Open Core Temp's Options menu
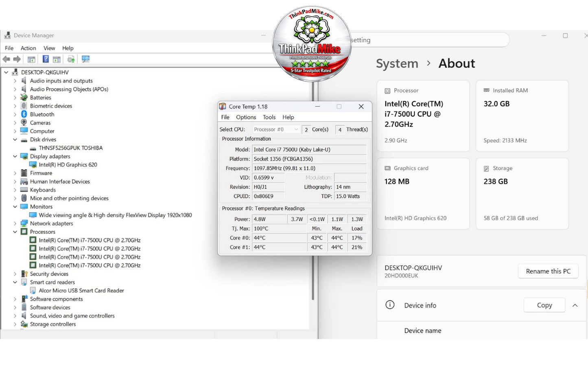The width and height of the screenshot is (588, 369). click(246, 117)
